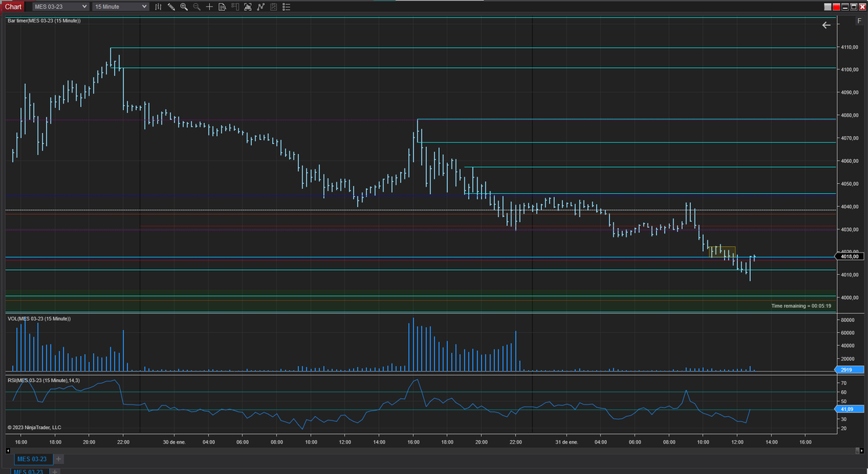Image resolution: width=868 pixels, height=474 pixels.
Task: Click the yellow highlighted rectangle near 4020
Action: 723,251
